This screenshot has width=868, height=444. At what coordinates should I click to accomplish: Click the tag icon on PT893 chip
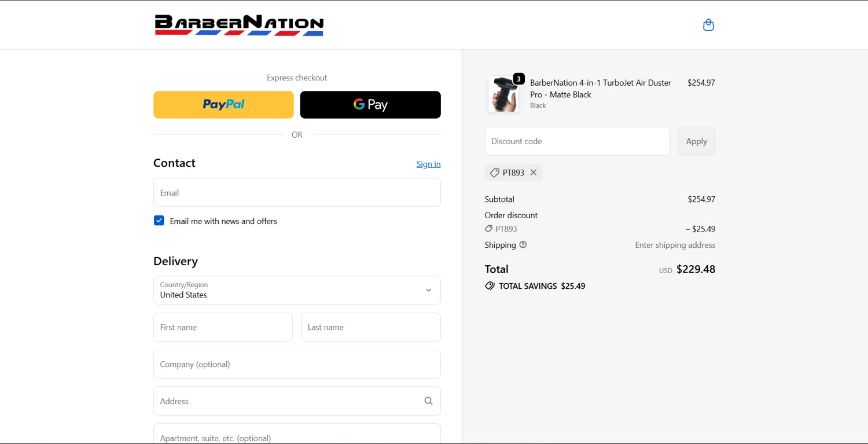click(x=495, y=173)
